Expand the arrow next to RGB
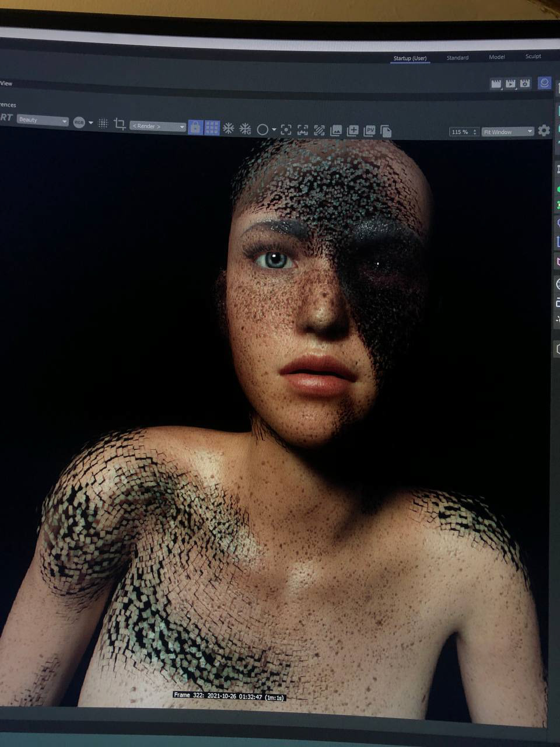This screenshot has height=747, width=560. coord(90,123)
